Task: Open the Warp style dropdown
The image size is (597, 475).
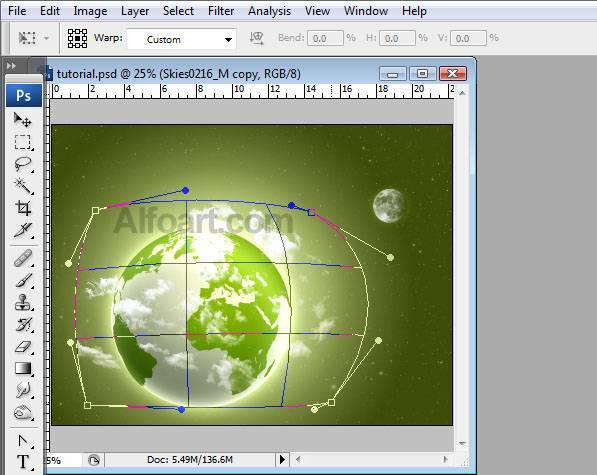Action: point(182,39)
